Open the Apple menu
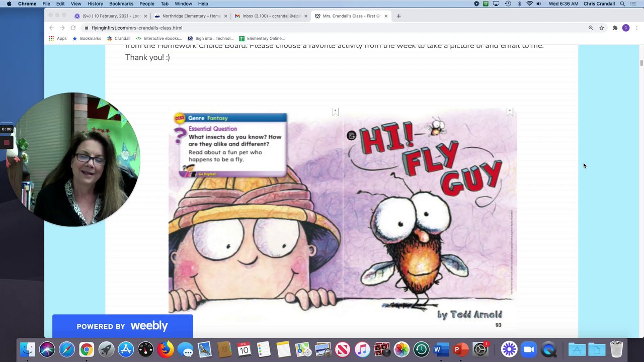 (9, 4)
